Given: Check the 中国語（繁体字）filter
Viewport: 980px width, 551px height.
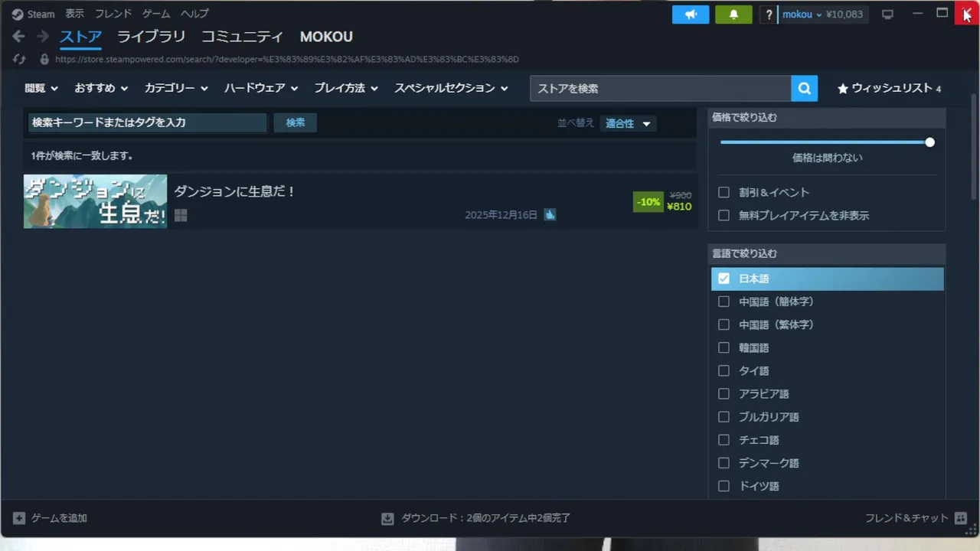Looking at the screenshot, I should (724, 324).
